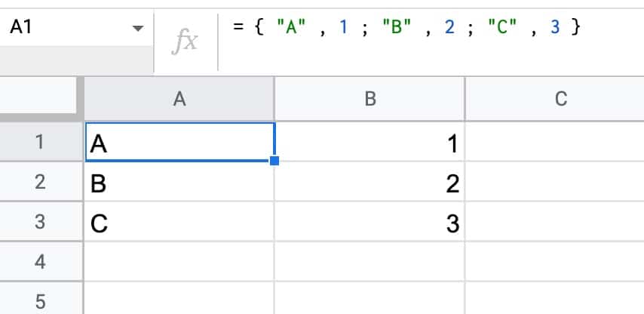Click inside the formula bar text
The image size is (644, 314).
[x=406, y=27]
